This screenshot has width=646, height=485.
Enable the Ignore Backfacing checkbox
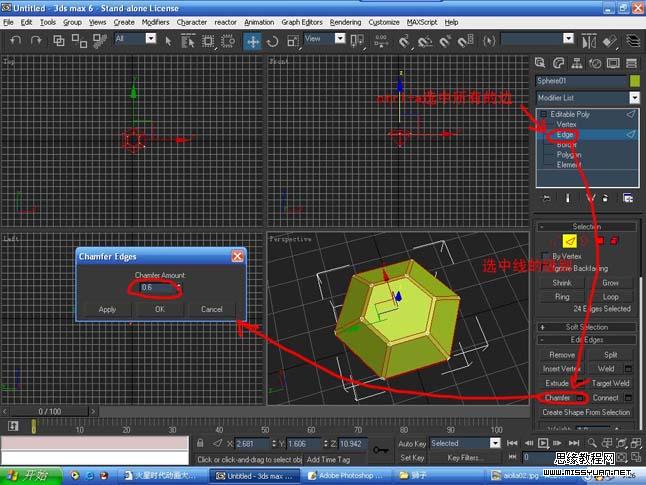pyautogui.click(x=545, y=268)
